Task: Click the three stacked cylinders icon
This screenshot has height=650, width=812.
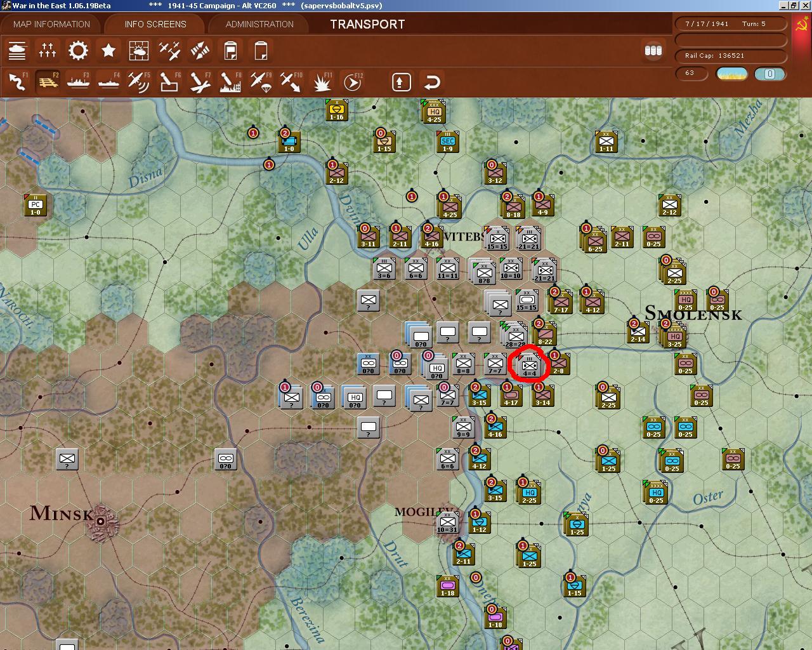Action: pos(653,50)
